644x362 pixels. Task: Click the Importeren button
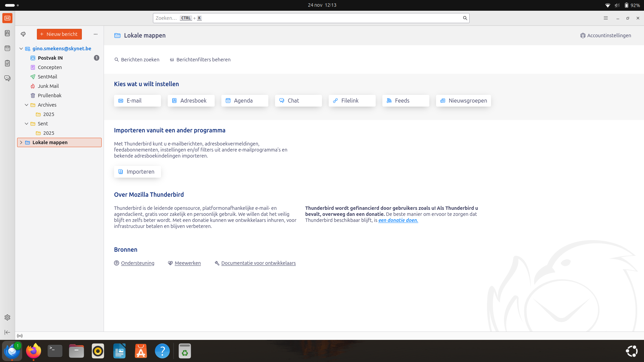click(137, 172)
